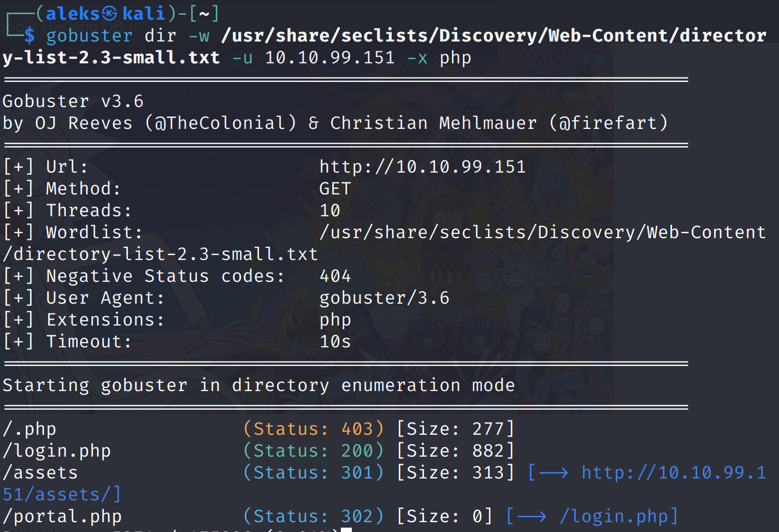Image resolution: width=779 pixels, height=532 pixels.
Task: Click the Threads value '10'
Action: [x=330, y=210]
